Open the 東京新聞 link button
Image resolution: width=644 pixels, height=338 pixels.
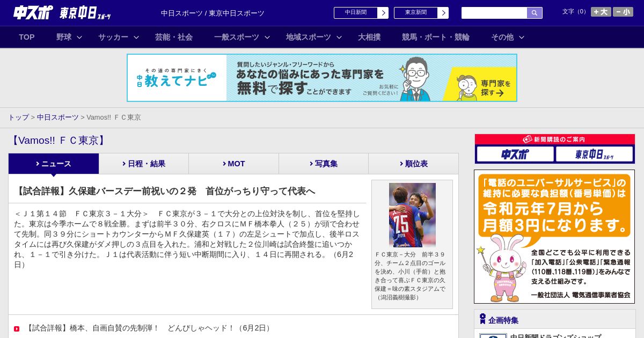pyautogui.click(x=421, y=13)
